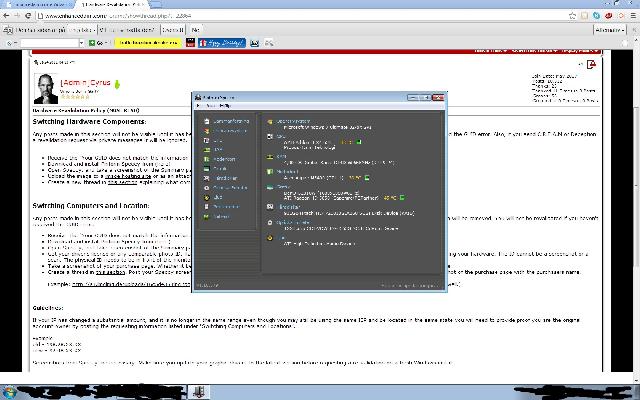Image resolution: width=640 pixels, height=400 pixels.
Task: Open the Chrome menu hamburger icon
Action: [633, 16]
